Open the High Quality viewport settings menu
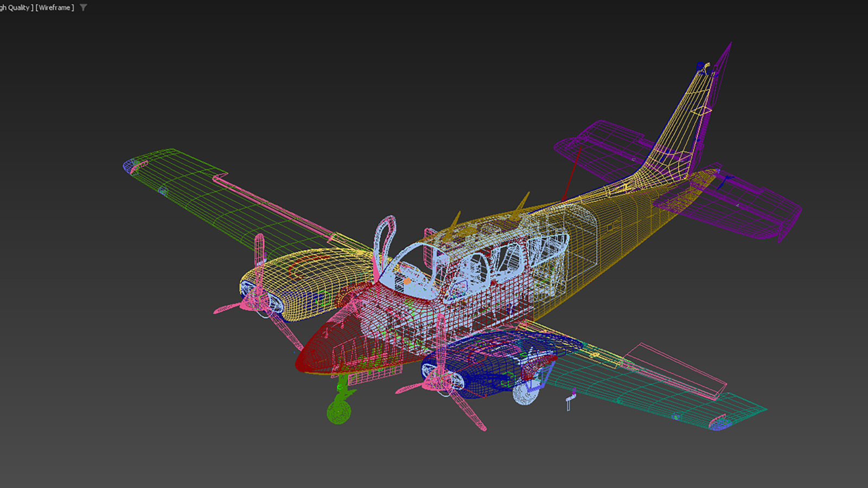Viewport: 868px width, 488px height. coord(16,8)
